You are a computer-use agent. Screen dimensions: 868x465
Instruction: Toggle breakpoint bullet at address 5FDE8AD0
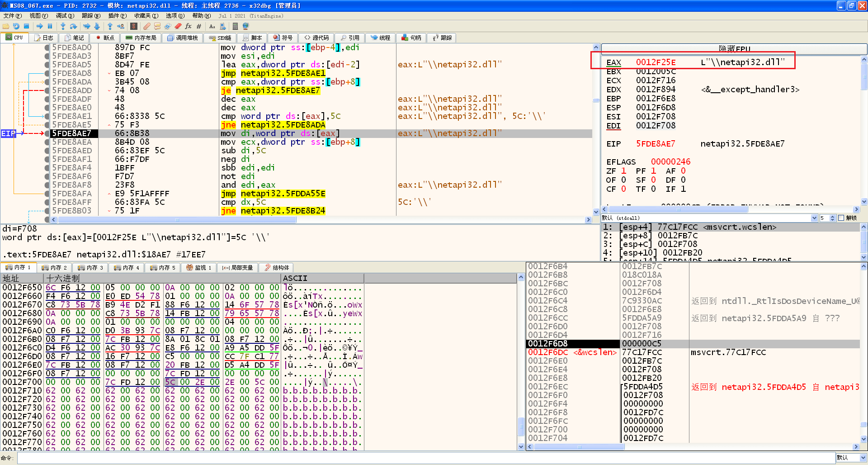point(47,47)
